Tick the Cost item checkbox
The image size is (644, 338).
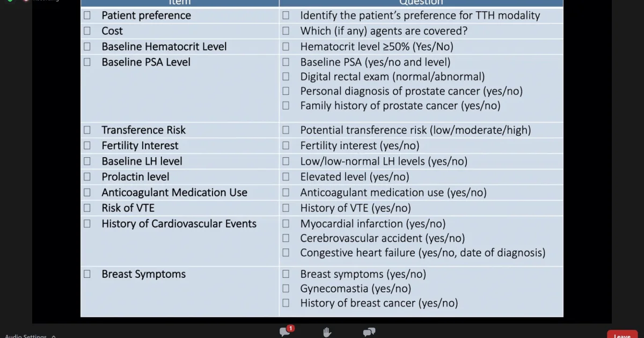coord(87,31)
